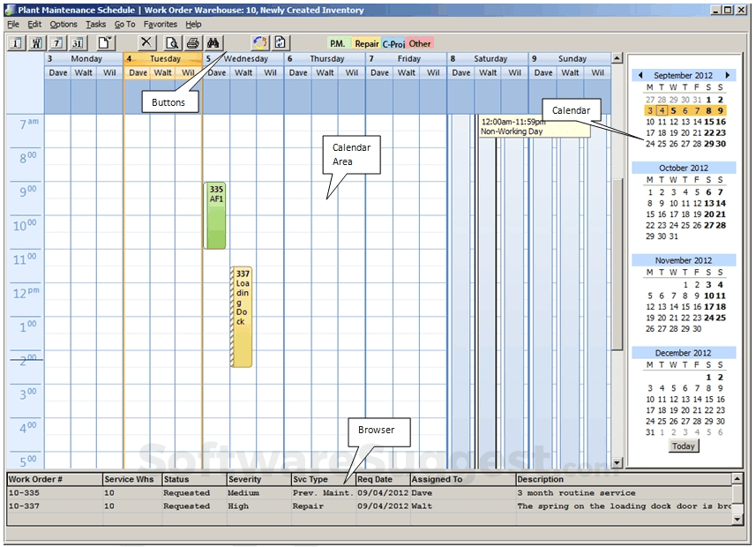Viewport: 756px width, 547px height.
Task: Click the printer icon in toolbar
Action: 192,42
